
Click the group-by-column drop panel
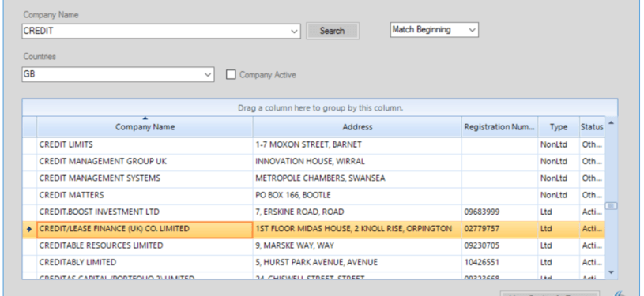(x=320, y=108)
